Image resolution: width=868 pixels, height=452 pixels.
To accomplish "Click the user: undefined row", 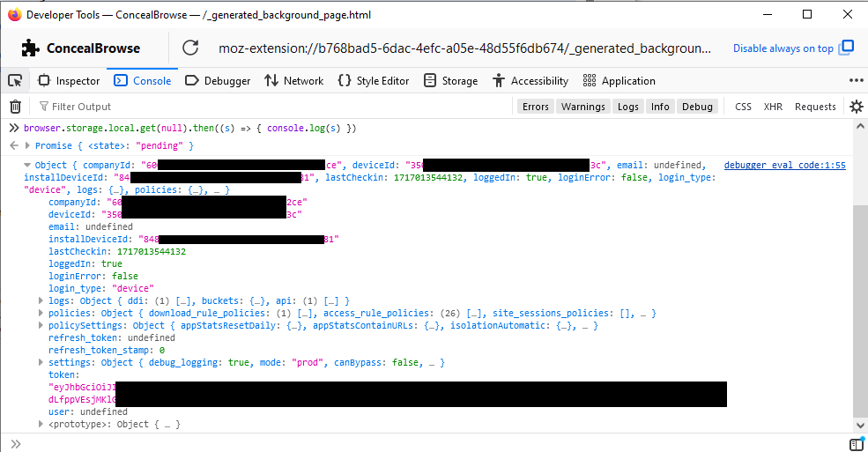I will pyautogui.click(x=88, y=411).
